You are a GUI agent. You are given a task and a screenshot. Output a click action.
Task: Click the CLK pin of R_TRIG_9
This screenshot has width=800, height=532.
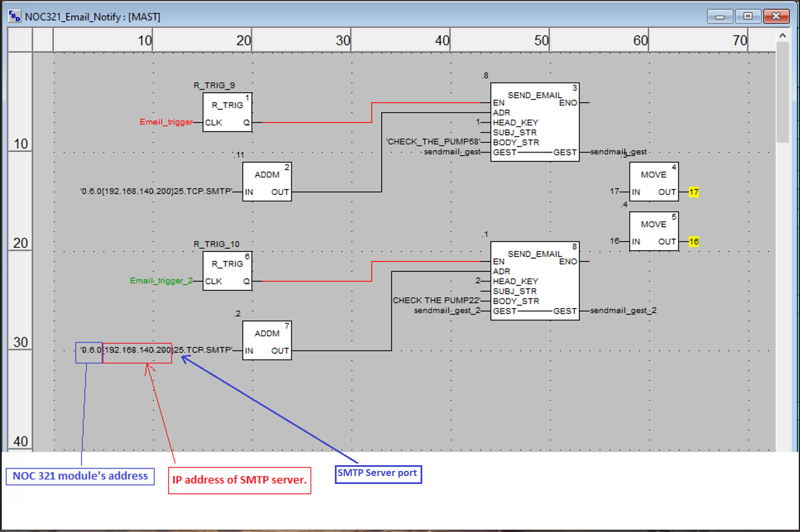[x=214, y=122]
